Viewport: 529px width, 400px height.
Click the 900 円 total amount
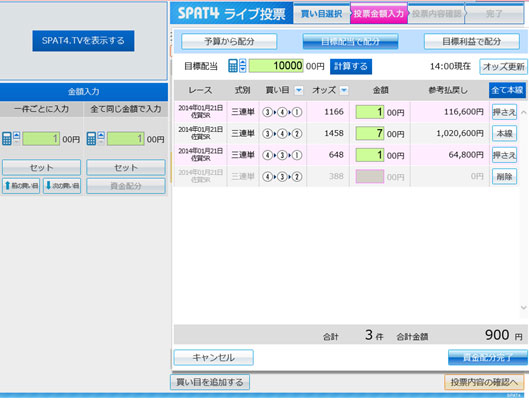coord(504,335)
